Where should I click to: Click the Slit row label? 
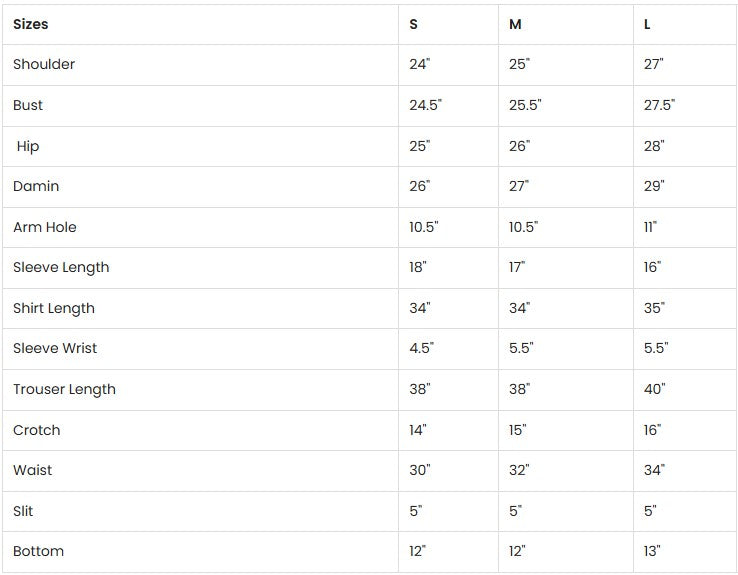tap(23, 511)
